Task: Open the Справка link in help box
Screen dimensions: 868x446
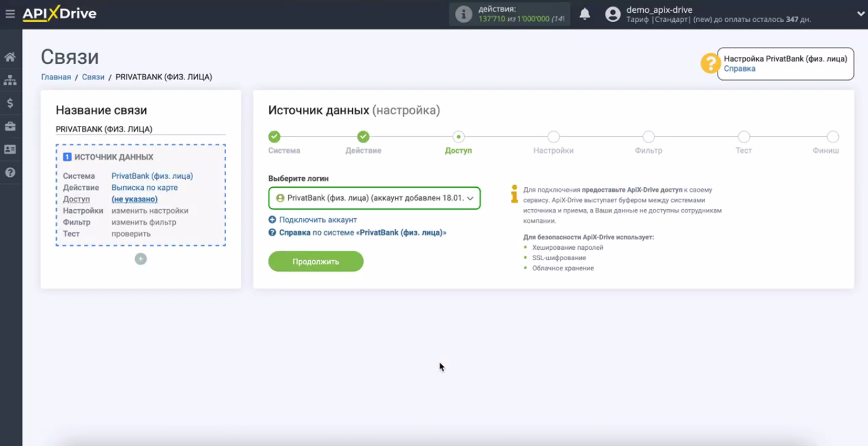Action: point(739,68)
